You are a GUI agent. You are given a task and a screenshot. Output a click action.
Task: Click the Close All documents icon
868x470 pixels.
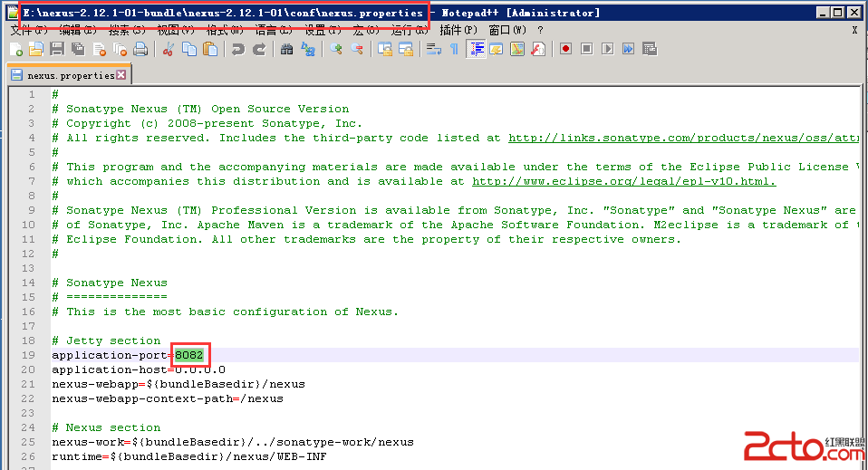pyautogui.click(x=121, y=50)
